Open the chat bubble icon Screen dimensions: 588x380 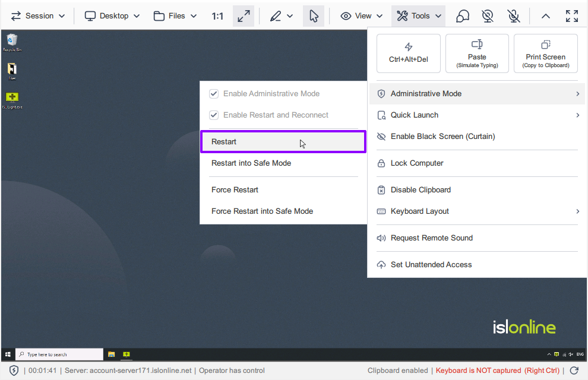coord(462,16)
